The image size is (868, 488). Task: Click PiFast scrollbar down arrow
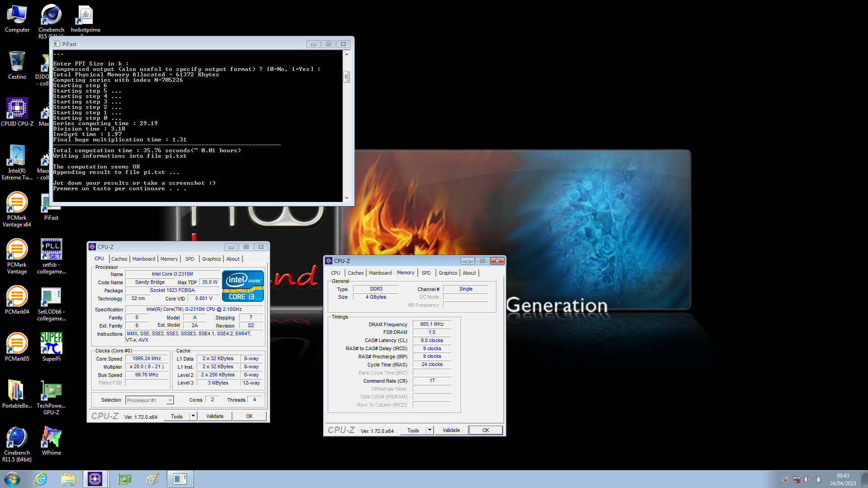coord(347,198)
